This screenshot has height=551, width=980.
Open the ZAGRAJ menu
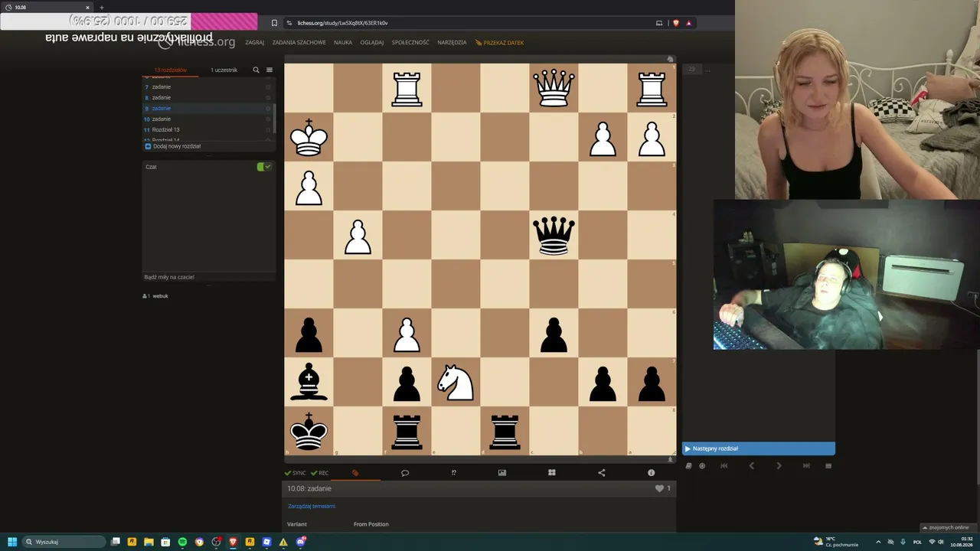coord(254,43)
